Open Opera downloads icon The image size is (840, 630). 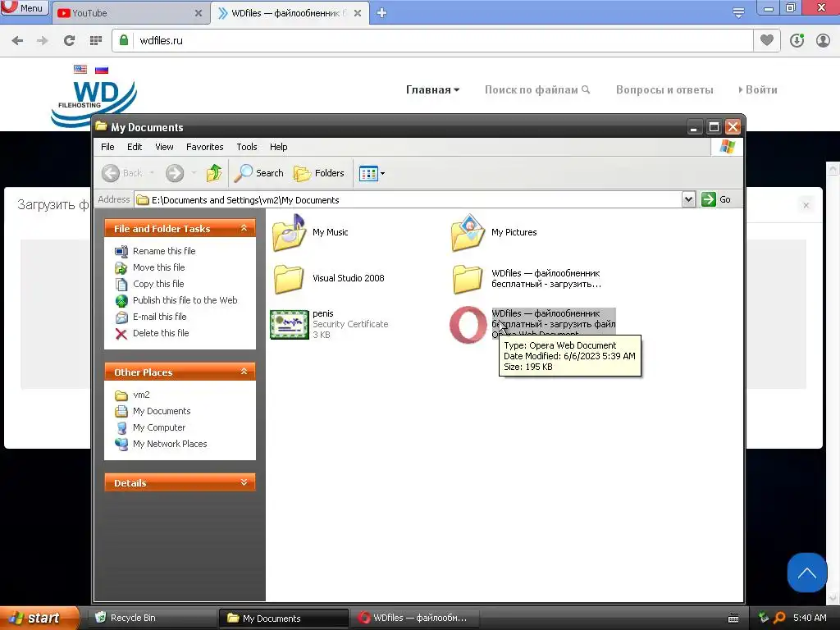(797, 40)
